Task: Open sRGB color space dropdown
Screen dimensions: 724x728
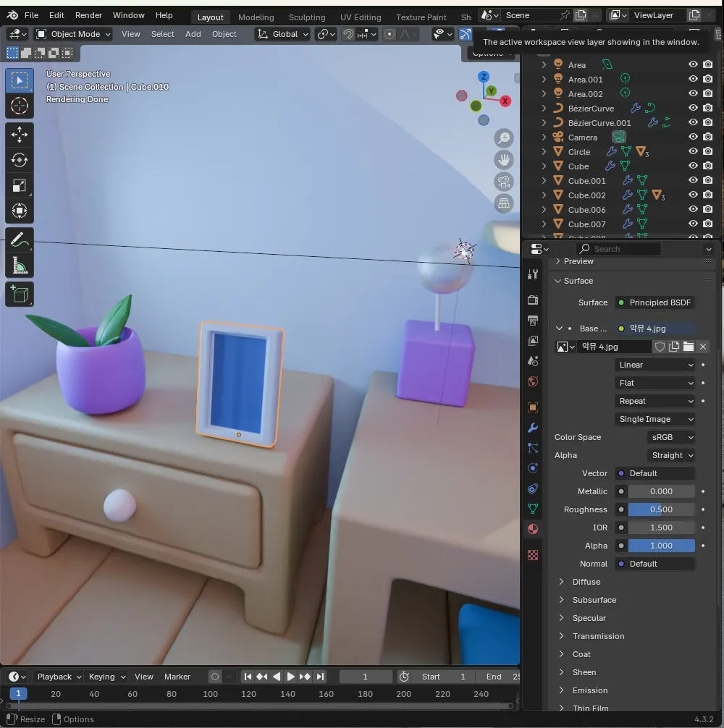Action: tap(671, 437)
